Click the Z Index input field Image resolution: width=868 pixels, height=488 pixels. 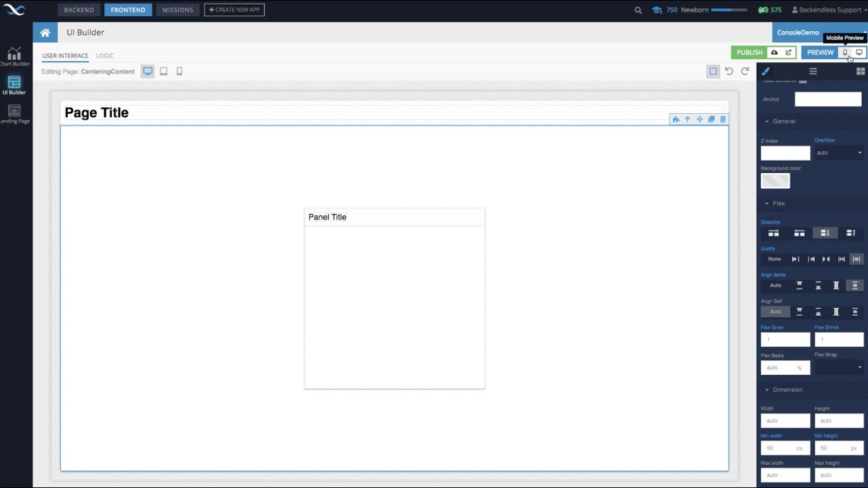point(785,152)
